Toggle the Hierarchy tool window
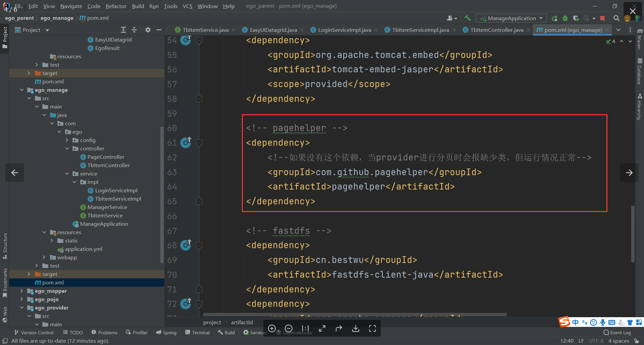Screen dimensions: 644x345 [640, 107]
